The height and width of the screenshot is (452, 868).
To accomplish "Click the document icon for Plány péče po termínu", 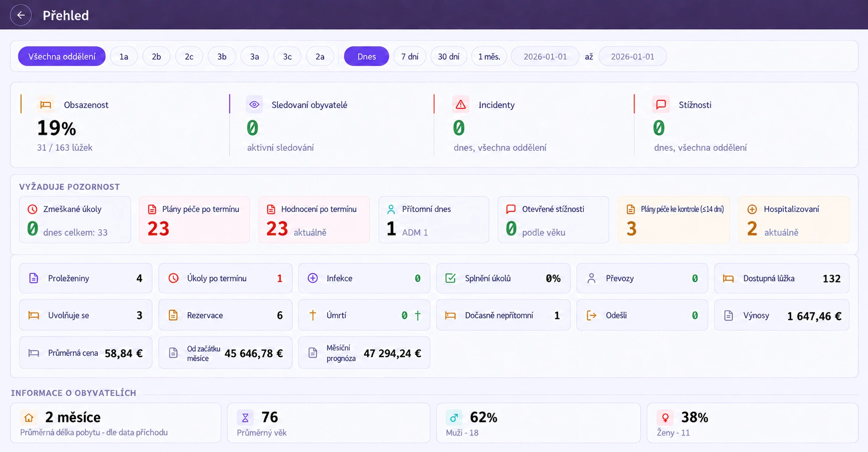I will tap(152, 209).
